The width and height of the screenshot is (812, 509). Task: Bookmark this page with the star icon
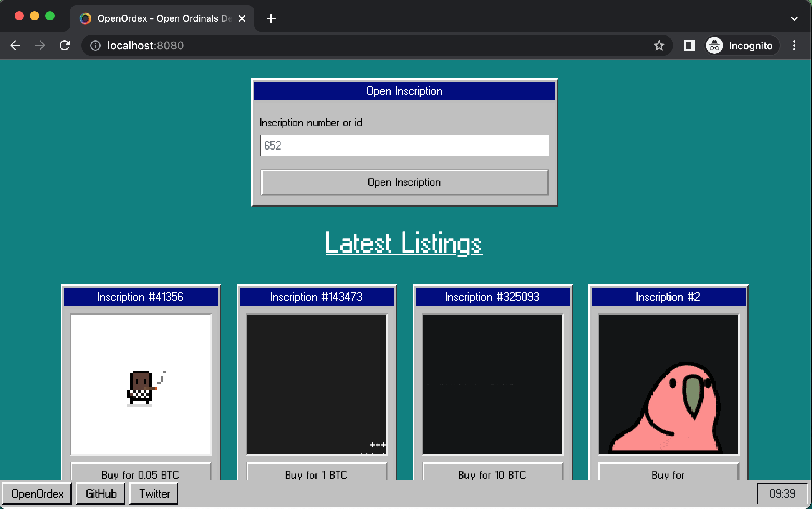click(x=659, y=46)
